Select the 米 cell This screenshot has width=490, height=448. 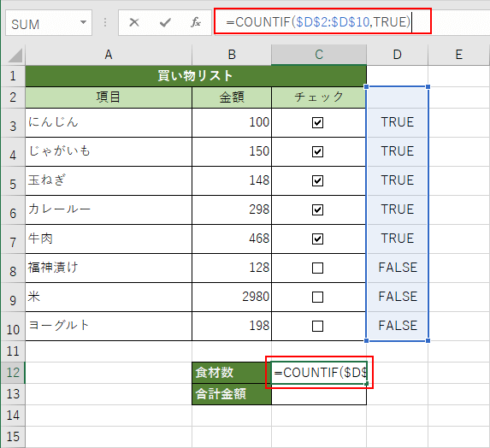point(109,297)
